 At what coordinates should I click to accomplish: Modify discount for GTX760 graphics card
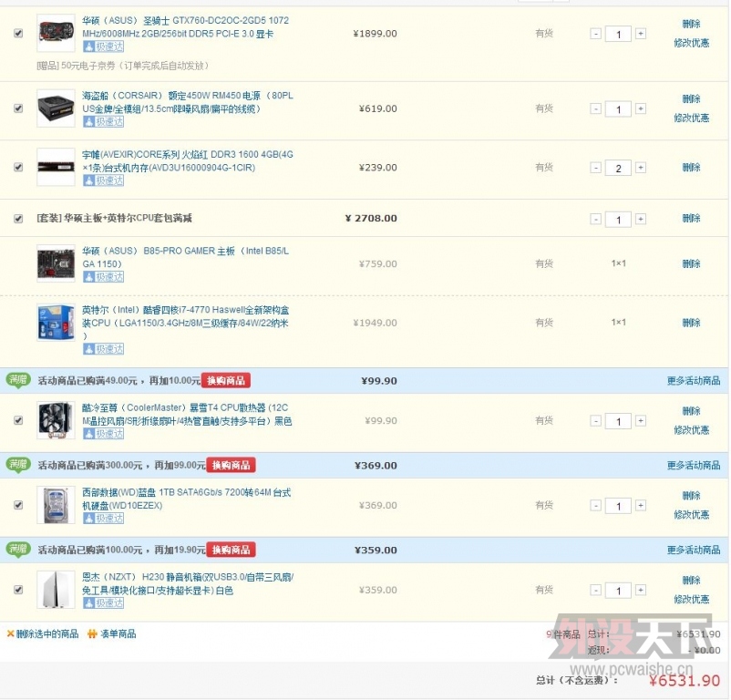tap(692, 43)
